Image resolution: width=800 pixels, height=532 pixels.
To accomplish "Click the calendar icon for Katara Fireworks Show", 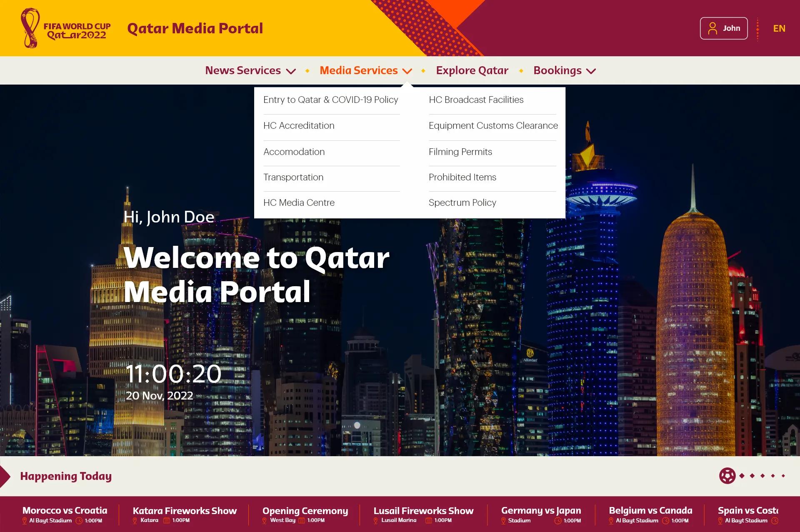I will pos(166,521).
